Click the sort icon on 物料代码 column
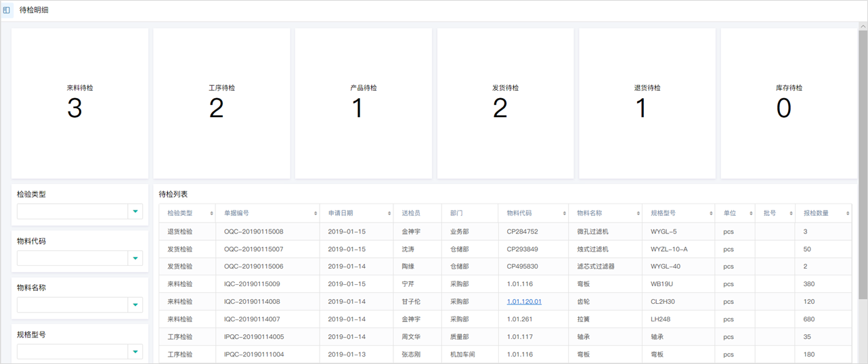The height and width of the screenshot is (364, 868). click(x=565, y=213)
